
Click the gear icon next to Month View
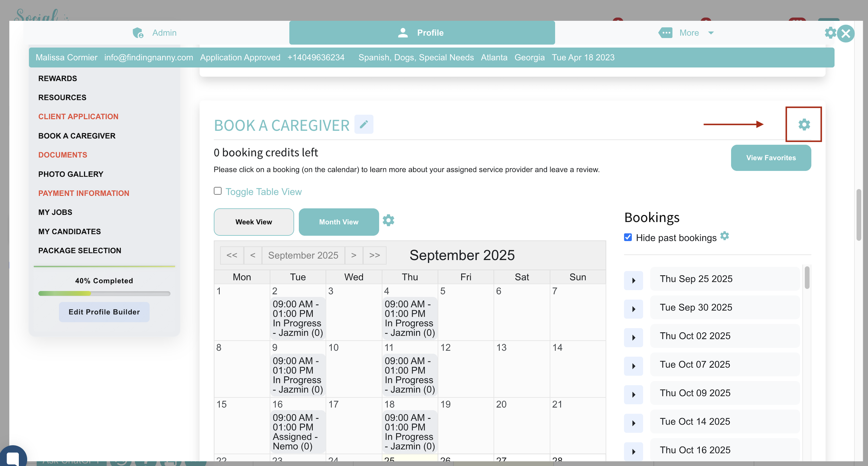click(x=388, y=220)
